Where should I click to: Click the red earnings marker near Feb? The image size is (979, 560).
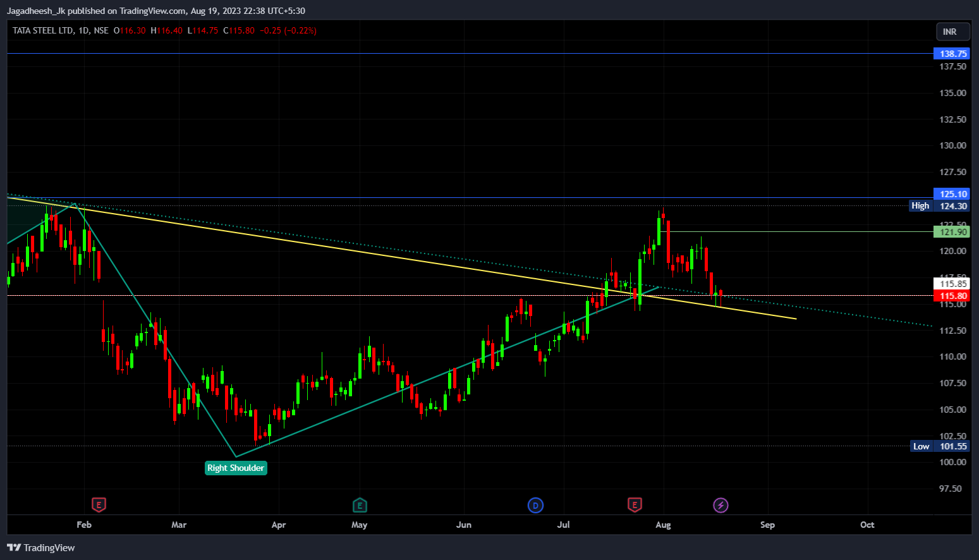pos(99,505)
